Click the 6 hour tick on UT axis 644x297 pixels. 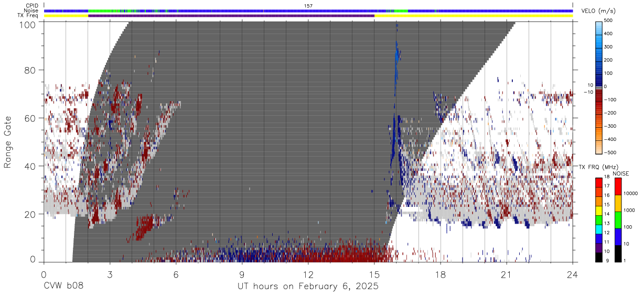176,274
